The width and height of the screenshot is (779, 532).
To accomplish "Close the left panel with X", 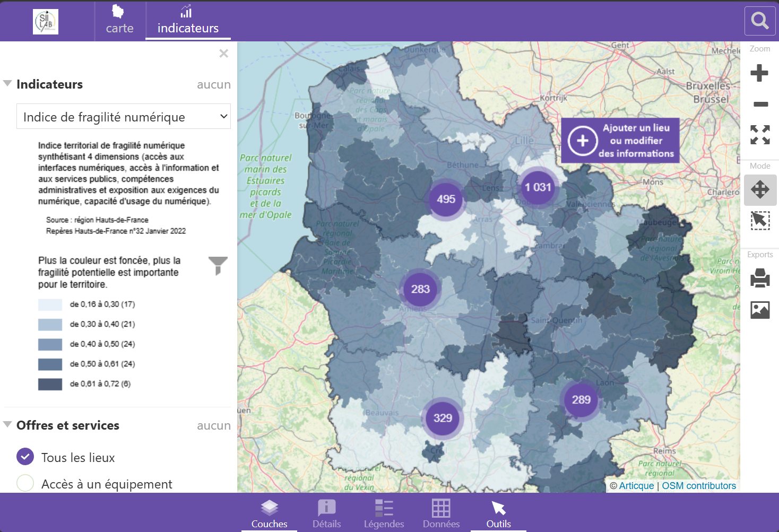I will click(x=224, y=54).
